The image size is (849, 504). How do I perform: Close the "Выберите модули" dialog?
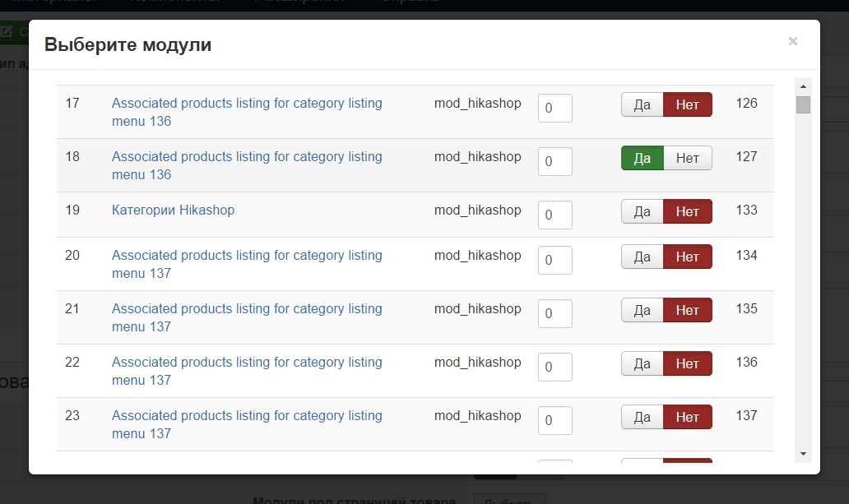(x=792, y=41)
